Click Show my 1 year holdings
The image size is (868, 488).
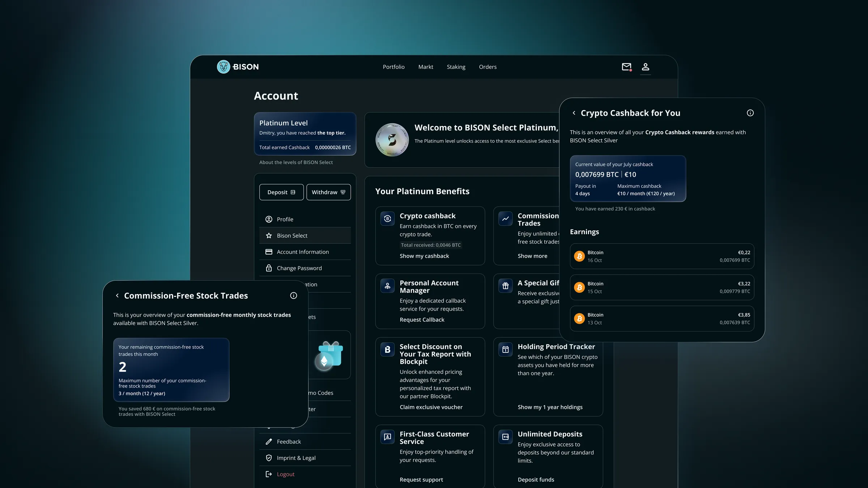tap(550, 407)
